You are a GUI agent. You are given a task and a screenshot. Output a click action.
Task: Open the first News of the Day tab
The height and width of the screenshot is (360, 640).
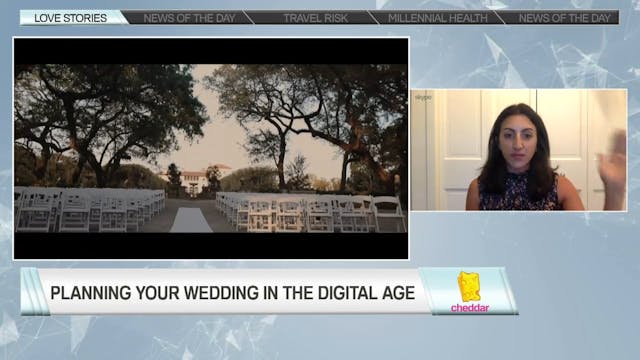point(189,18)
